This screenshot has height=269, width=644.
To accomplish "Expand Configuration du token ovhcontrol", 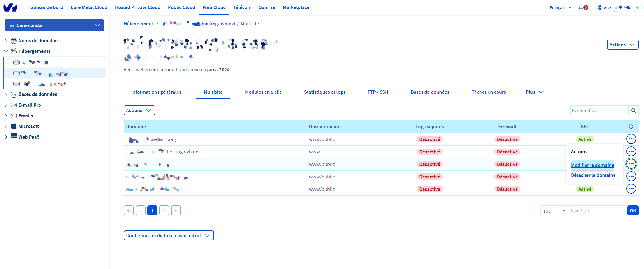I will [169, 236].
